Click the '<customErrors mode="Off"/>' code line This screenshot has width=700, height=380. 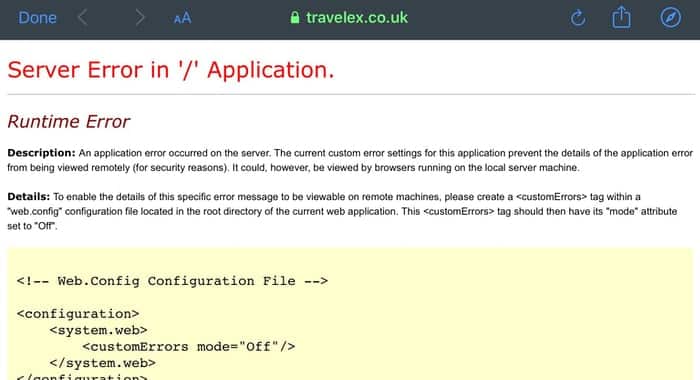pos(188,347)
